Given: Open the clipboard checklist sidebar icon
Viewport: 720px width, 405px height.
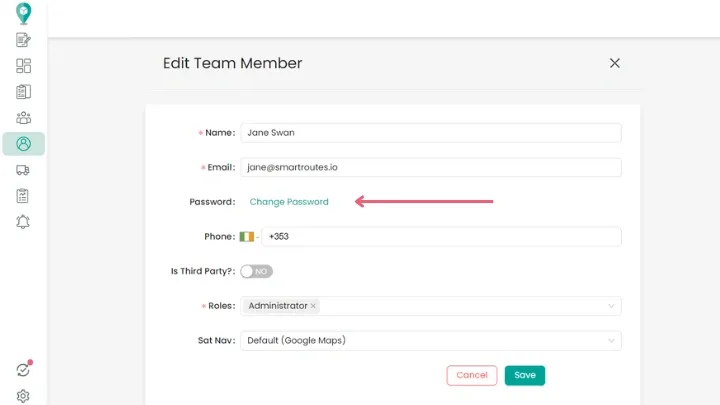Looking at the screenshot, I should [23, 196].
